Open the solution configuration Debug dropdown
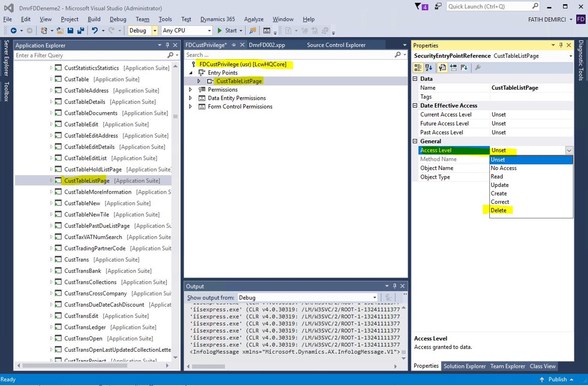Screen dimensions: 588x386 (154, 30)
